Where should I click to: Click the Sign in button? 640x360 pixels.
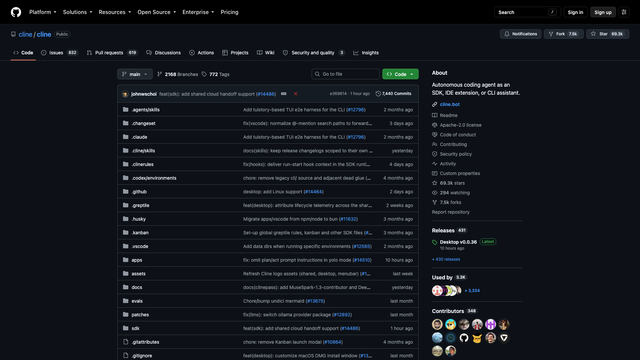[x=575, y=12]
